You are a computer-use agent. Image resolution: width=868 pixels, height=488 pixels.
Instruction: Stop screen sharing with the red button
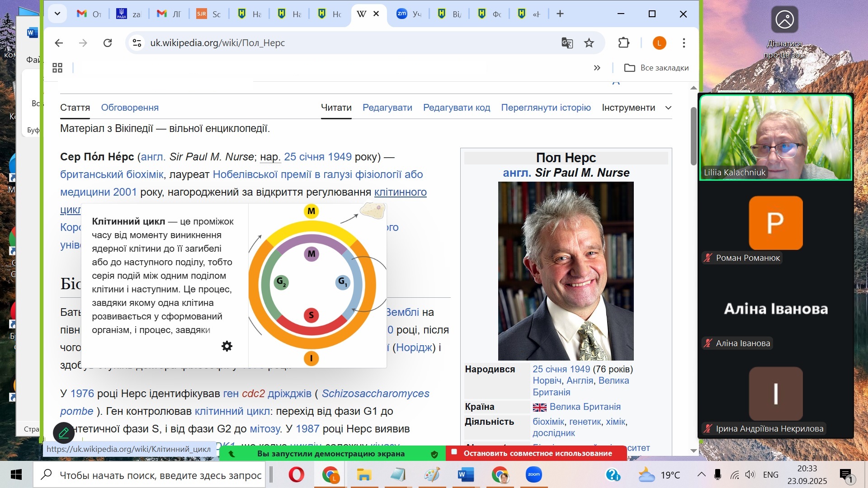coord(537,453)
